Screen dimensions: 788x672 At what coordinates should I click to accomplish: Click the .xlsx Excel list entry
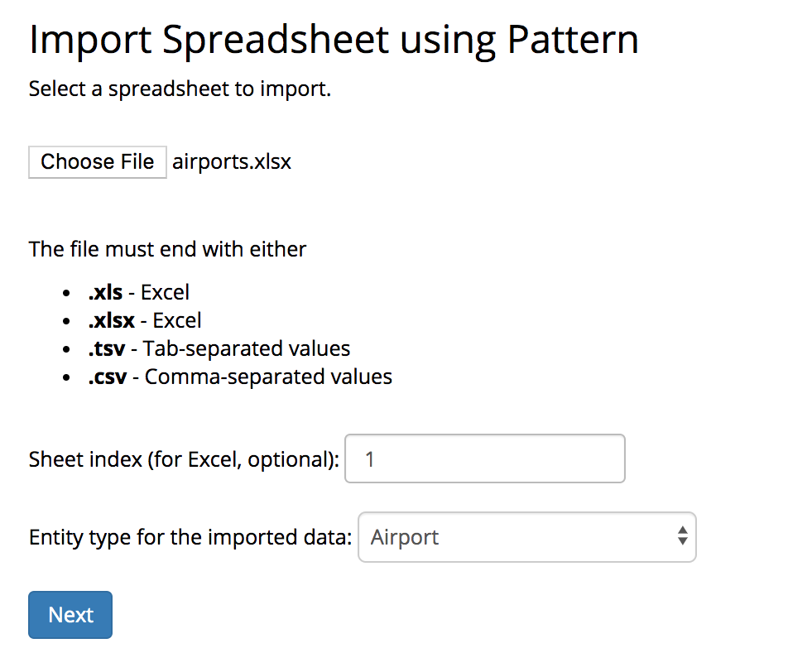point(145,320)
